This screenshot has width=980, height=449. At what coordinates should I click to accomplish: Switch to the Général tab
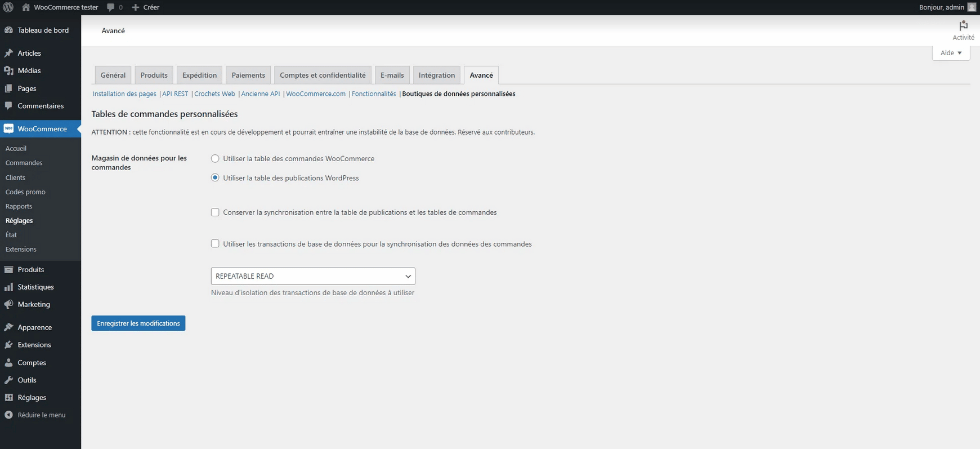tap(113, 75)
